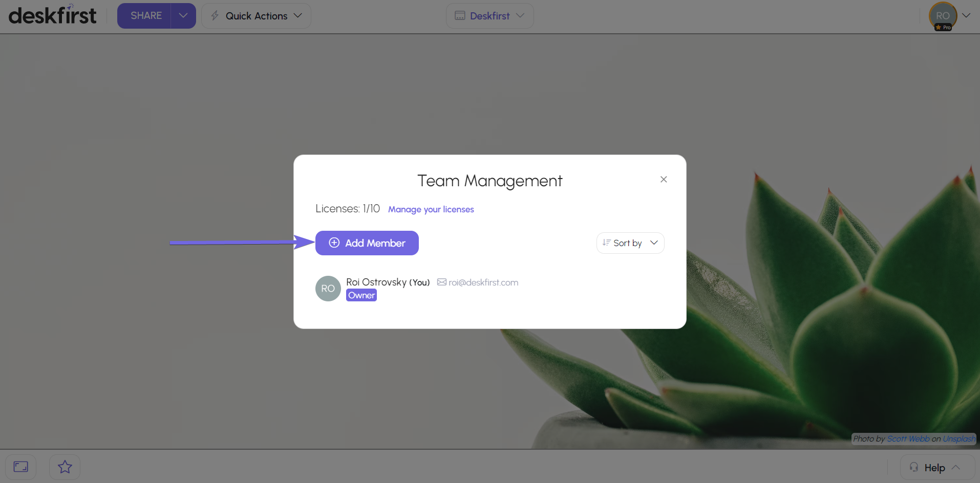Click the Licenses: 1/10 text

point(348,209)
